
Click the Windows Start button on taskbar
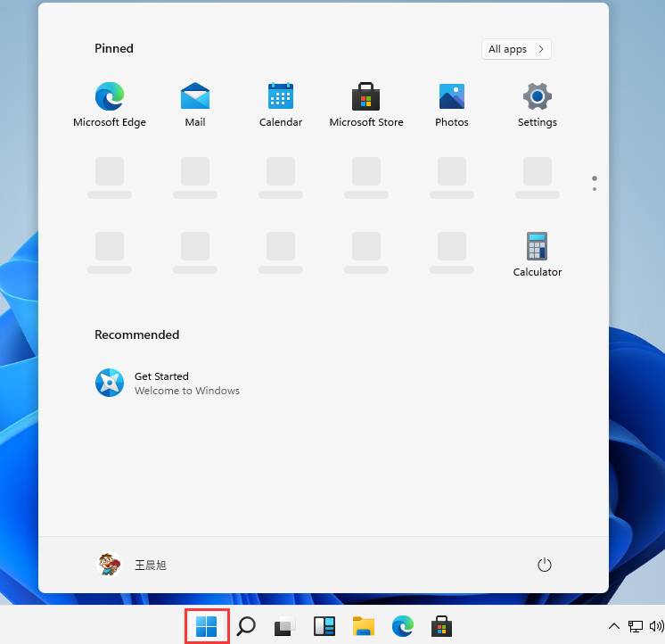point(207,626)
